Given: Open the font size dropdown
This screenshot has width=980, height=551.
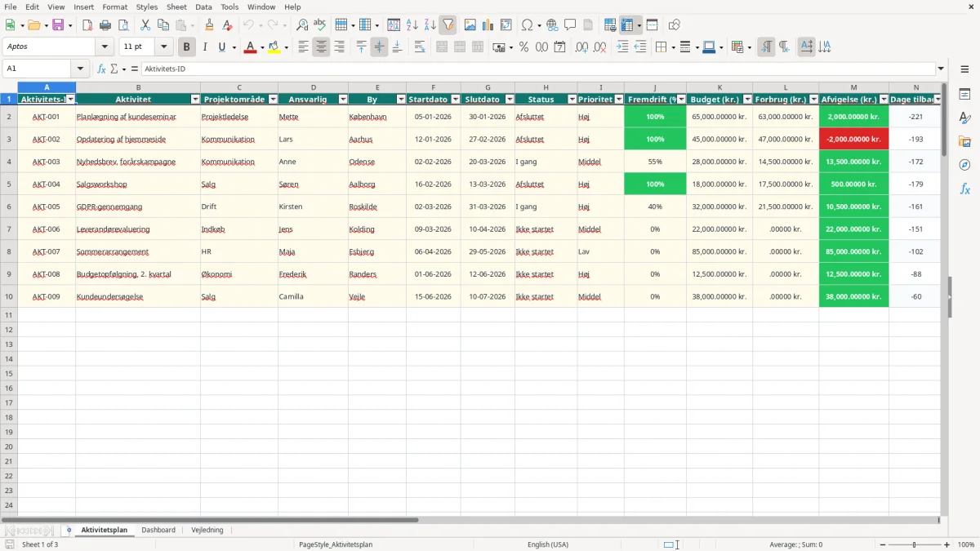Looking at the screenshot, I should 163,47.
